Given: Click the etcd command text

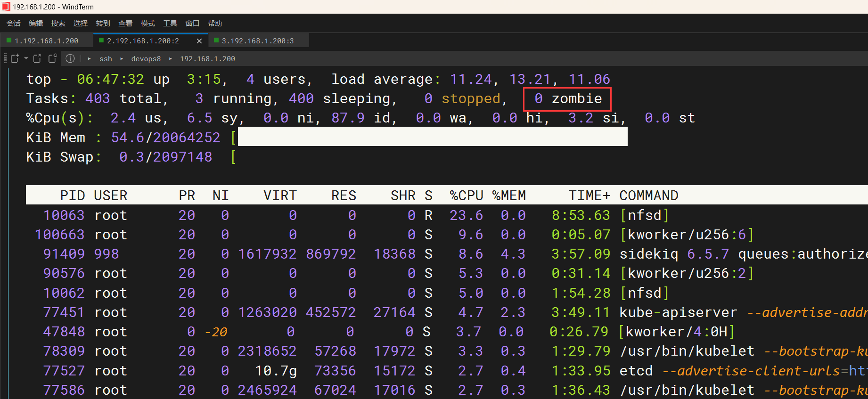Looking at the screenshot, I should click(x=636, y=371).
